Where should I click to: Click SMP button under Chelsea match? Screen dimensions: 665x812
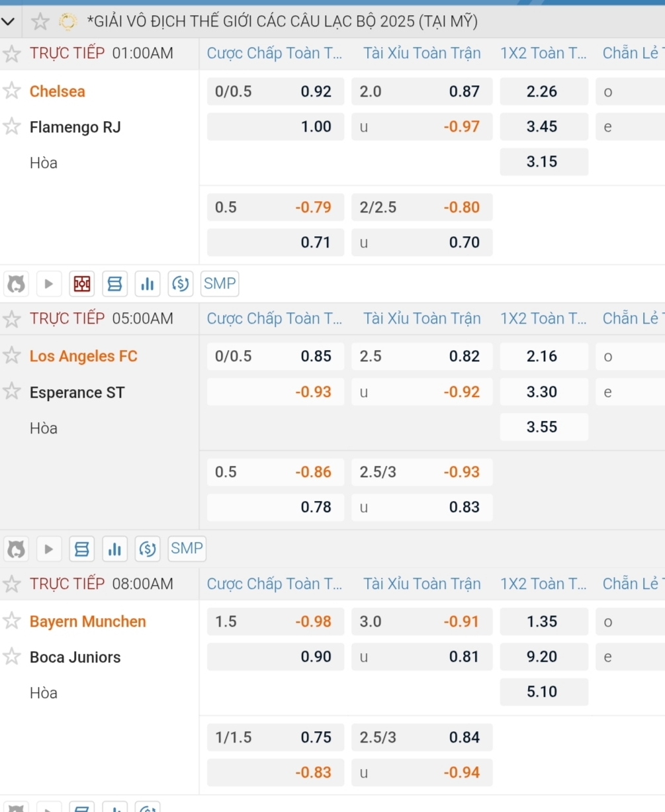point(220,284)
